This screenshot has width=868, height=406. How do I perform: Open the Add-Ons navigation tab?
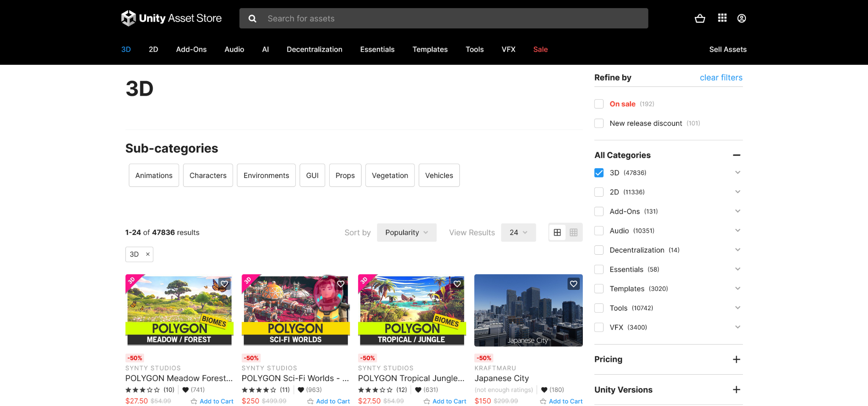pos(191,50)
